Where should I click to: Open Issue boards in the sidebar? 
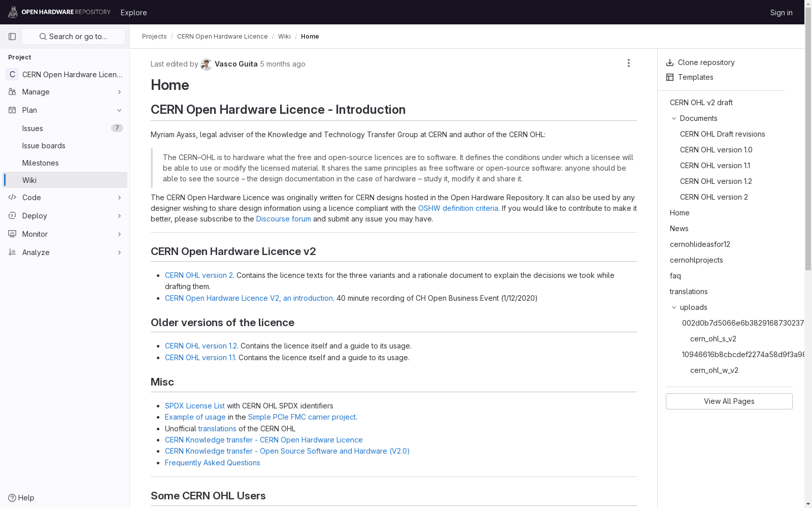coord(65,146)
